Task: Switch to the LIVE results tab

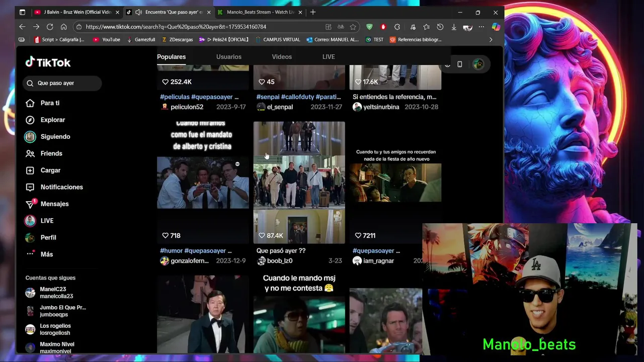Action: [x=329, y=57]
